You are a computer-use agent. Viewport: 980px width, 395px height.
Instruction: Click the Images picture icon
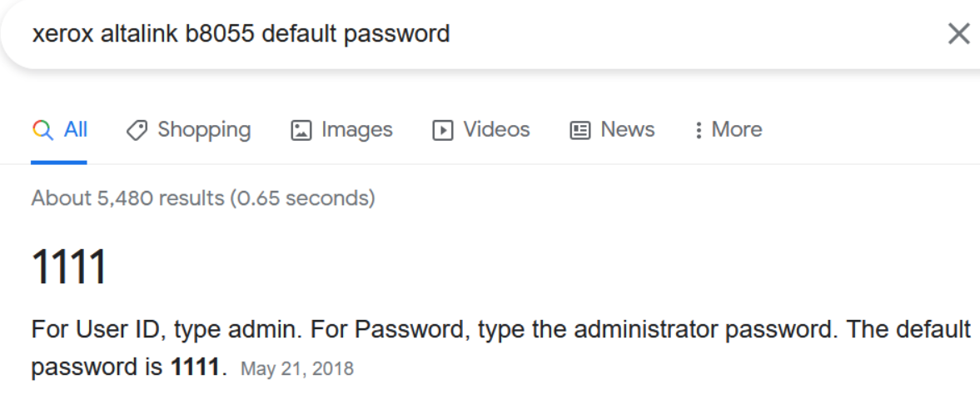click(x=301, y=130)
